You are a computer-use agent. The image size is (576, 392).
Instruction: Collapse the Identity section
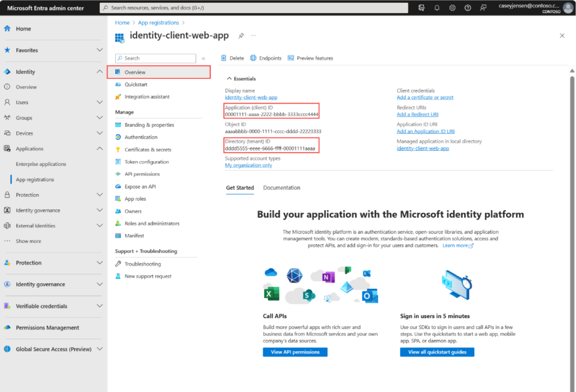(x=100, y=71)
